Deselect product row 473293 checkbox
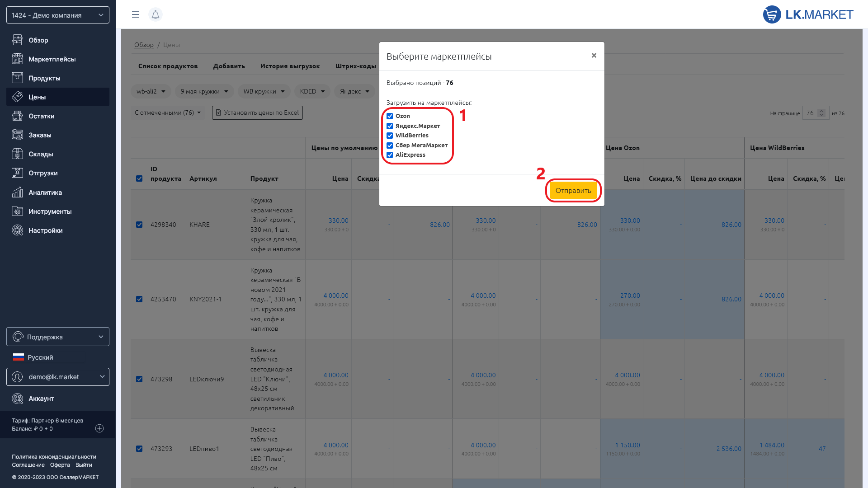The height and width of the screenshot is (488, 868). click(x=139, y=449)
